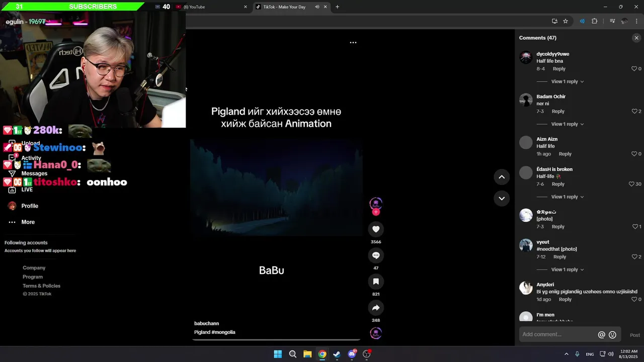Viewport: 644px width, 362px height.
Task: Reply to vyeut's comment
Action: 559,257
